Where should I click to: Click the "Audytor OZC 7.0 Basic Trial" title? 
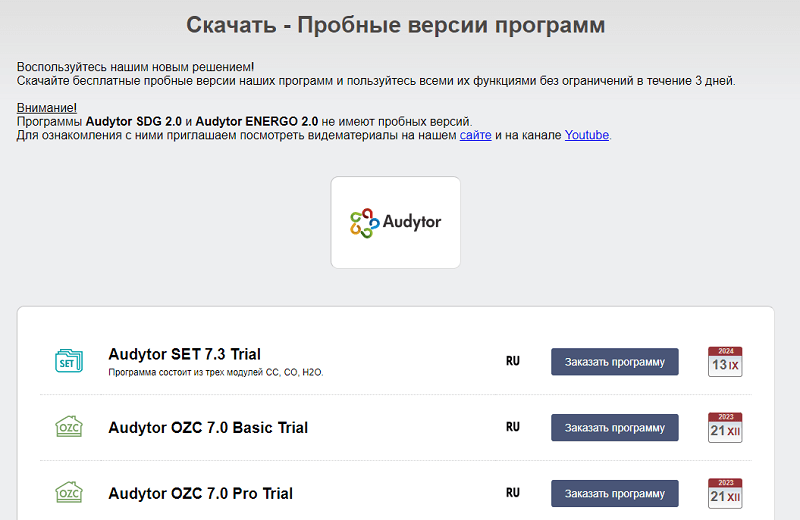[208, 428]
